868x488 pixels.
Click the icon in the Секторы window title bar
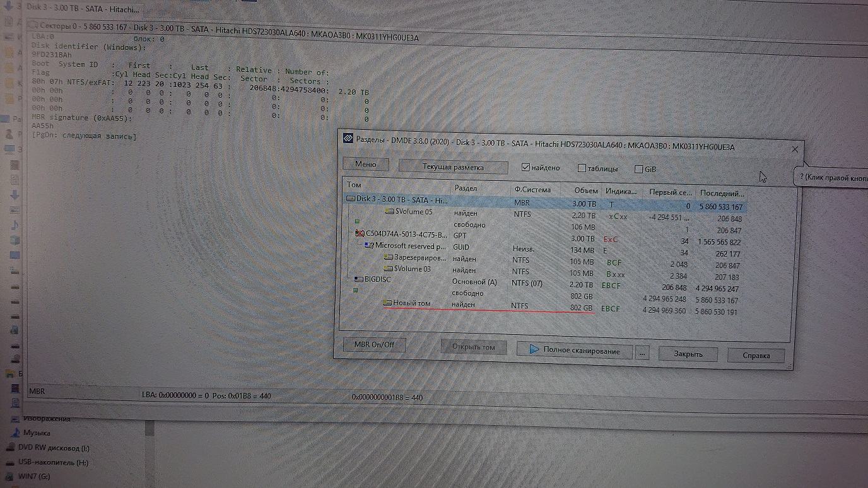[33, 26]
